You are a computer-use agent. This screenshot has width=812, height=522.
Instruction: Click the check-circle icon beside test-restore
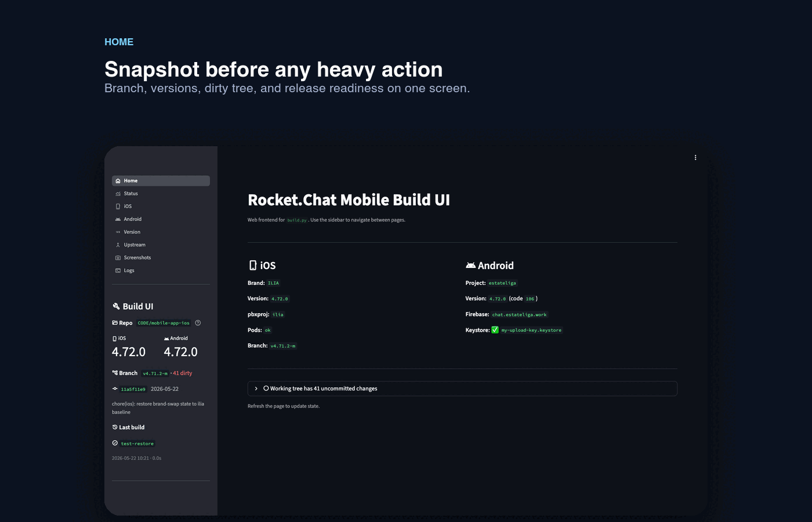click(115, 443)
